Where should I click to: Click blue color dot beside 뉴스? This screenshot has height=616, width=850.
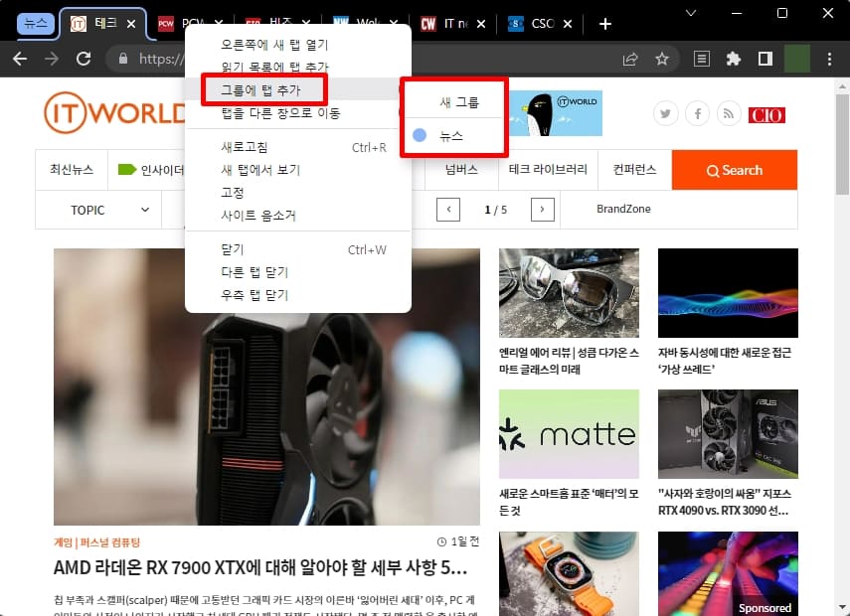tap(420, 135)
